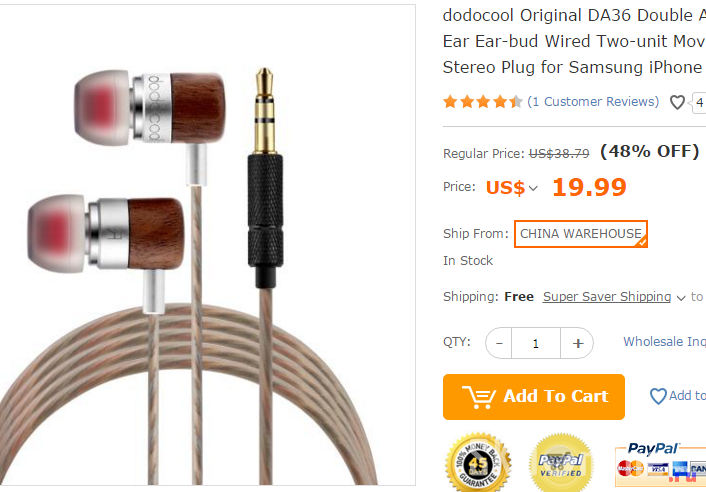Click the shopping cart icon on Add To Cart
Image resolution: width=706 pixels, height=492 pixels.
[x=479, y=397]
